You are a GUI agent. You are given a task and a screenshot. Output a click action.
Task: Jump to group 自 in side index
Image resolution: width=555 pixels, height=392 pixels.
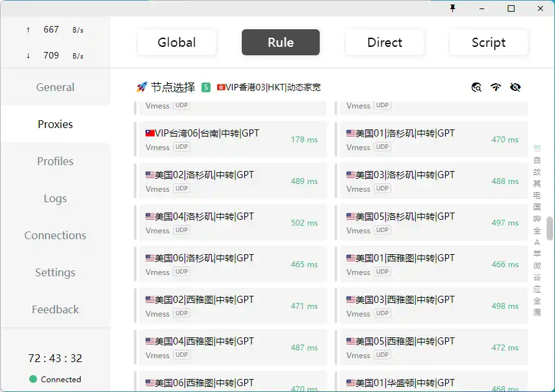click(x=537, y=160)
